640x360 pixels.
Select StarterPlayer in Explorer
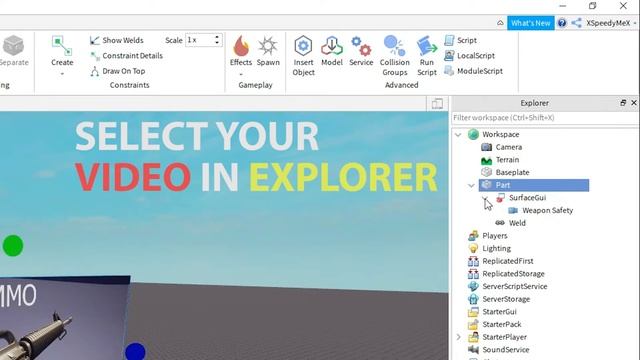[x=504, y=337]
